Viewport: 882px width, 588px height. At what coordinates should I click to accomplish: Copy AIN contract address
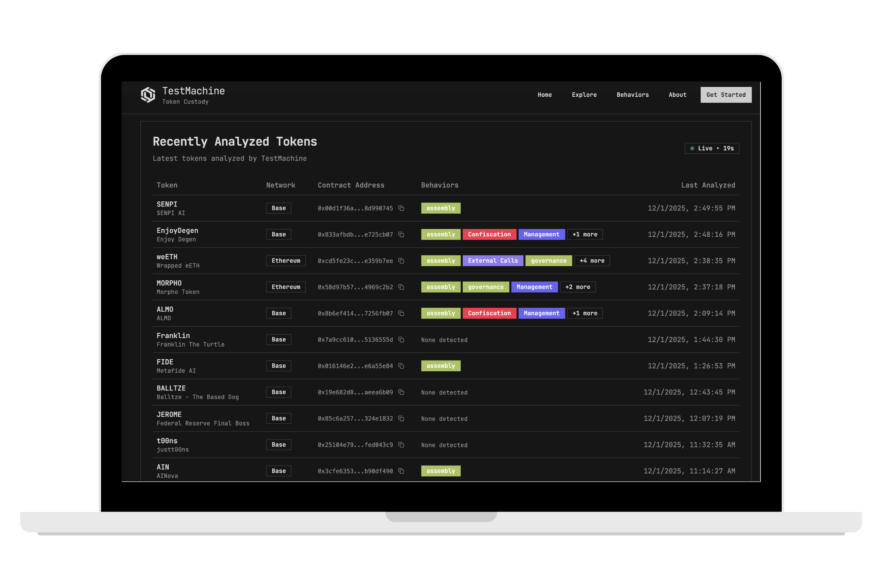[401, 471]
